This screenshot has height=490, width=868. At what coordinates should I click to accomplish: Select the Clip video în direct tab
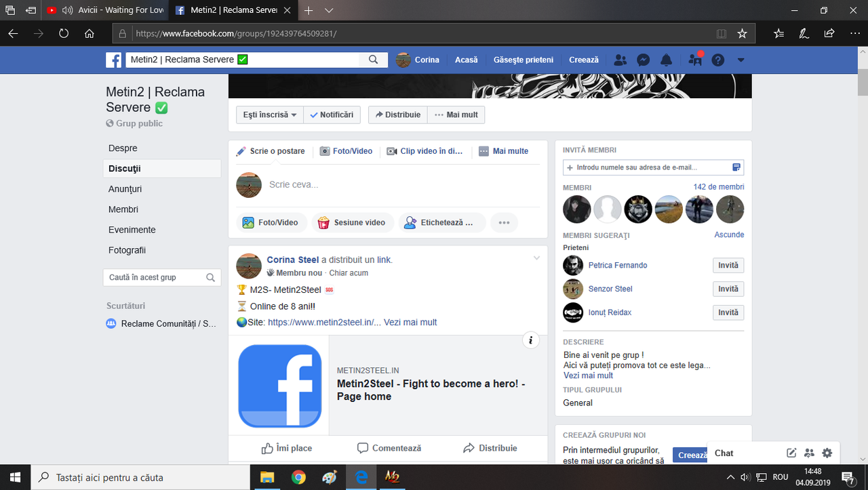coord(425,151)
